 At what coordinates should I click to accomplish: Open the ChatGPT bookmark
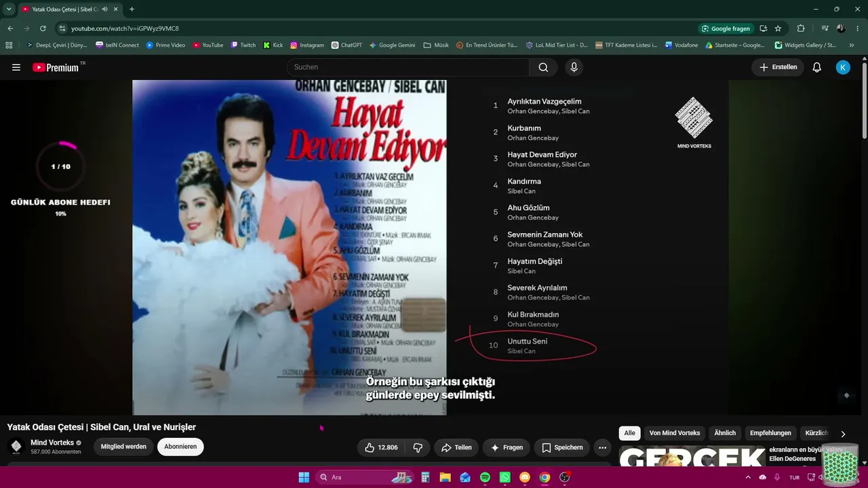(x=347, y=45)
